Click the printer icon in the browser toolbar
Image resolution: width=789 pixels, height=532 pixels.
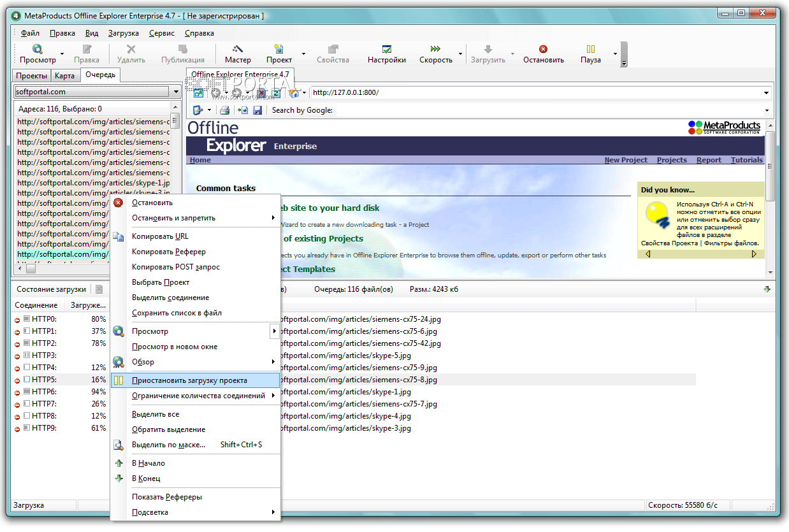click(x=225, y=110)
